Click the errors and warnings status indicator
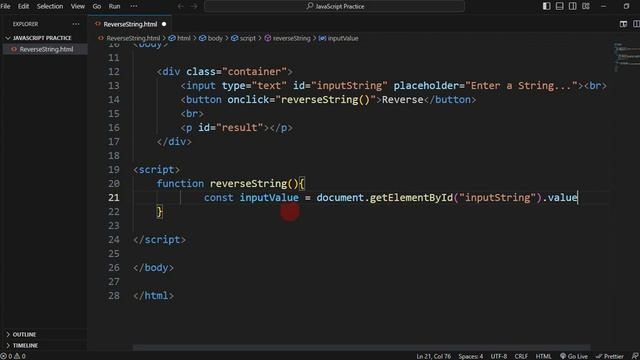 13,356
